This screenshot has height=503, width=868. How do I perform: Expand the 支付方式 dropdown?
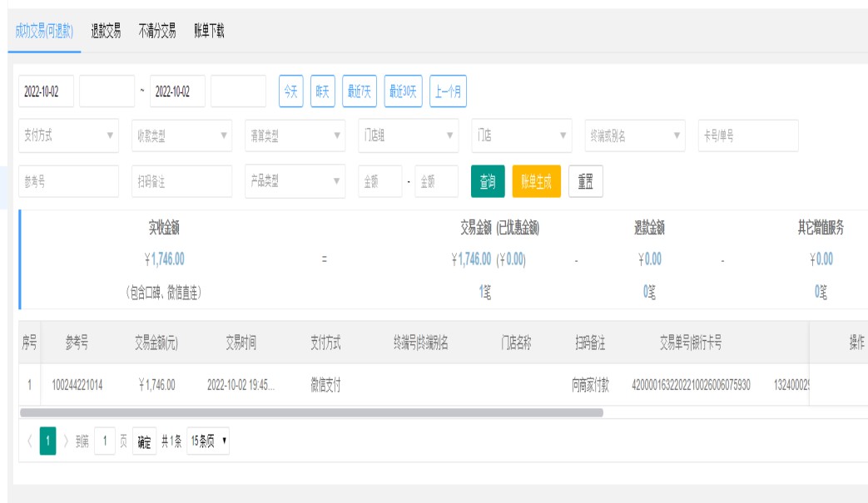(69, 136)
